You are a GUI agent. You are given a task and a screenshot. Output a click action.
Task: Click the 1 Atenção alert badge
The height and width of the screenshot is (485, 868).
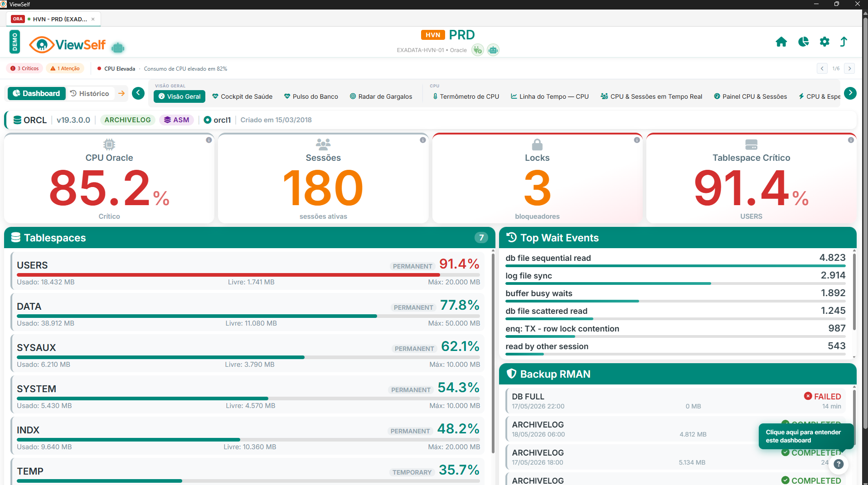[x=65, y=68]
